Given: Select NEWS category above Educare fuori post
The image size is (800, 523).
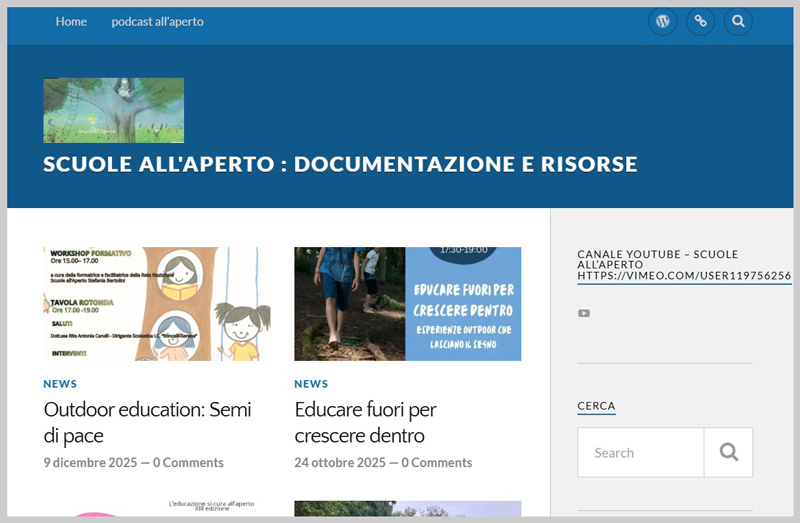Looking at the screenshot, I should (311, 384).
